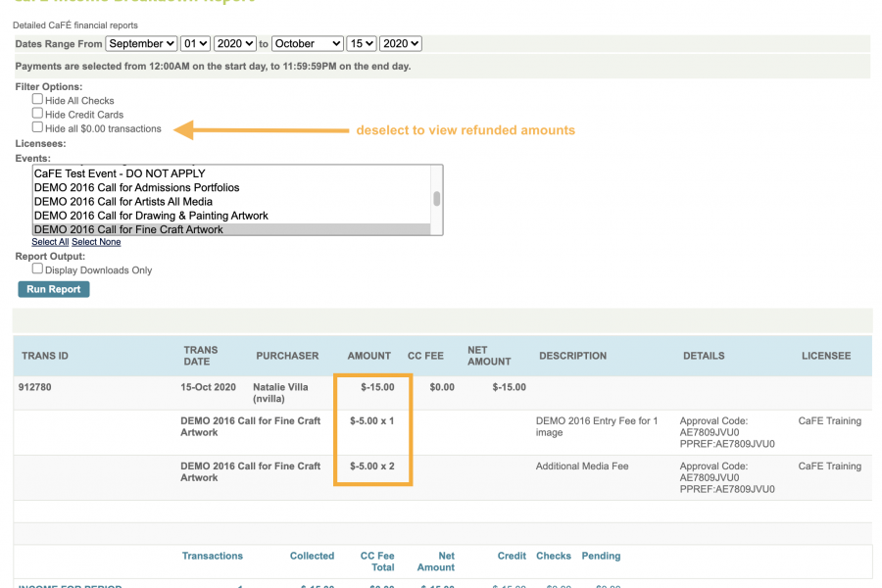882x588 pixels.
Task: Click the $0.00 CC fee value
Action: pyautogui.click(x=442, y=387)
